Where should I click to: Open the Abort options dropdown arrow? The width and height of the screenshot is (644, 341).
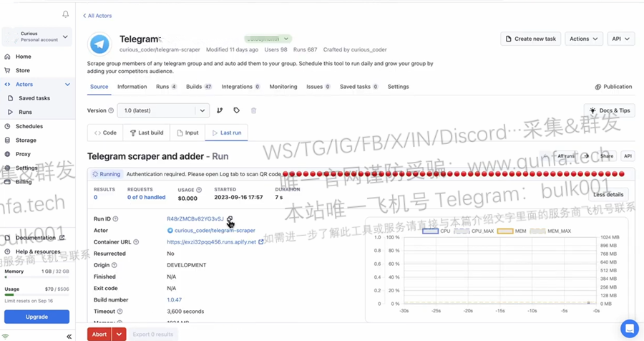click(x=119, y=335)
